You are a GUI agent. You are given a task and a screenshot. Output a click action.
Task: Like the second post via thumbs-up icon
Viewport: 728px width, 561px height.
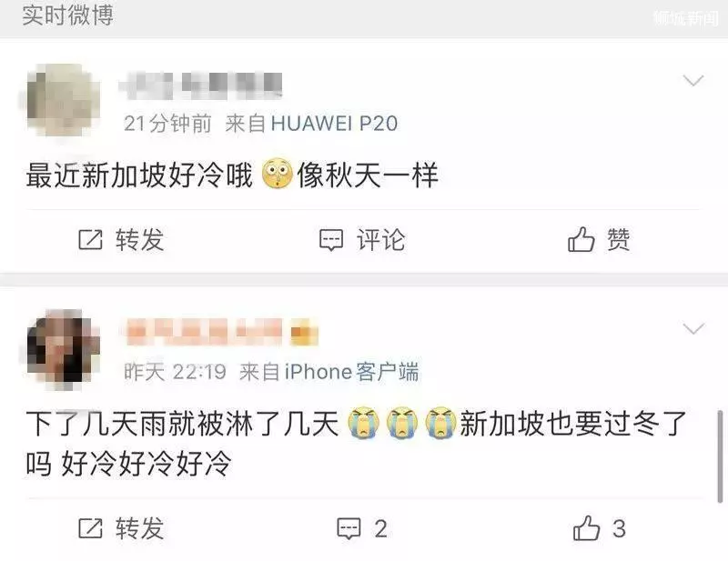(586, 528)
